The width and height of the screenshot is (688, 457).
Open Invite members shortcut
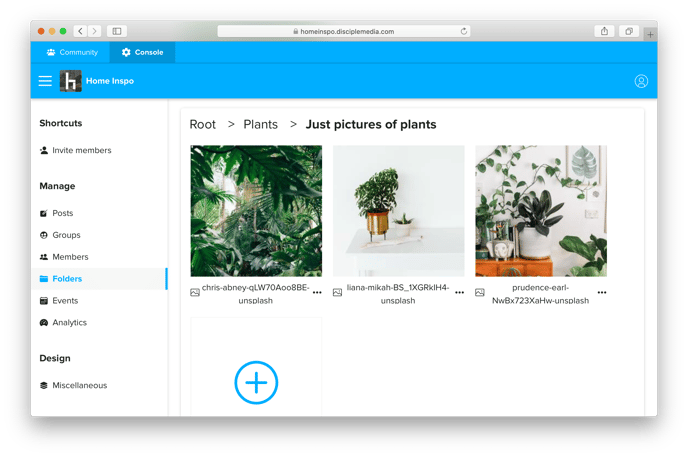[x=75, y=150]
